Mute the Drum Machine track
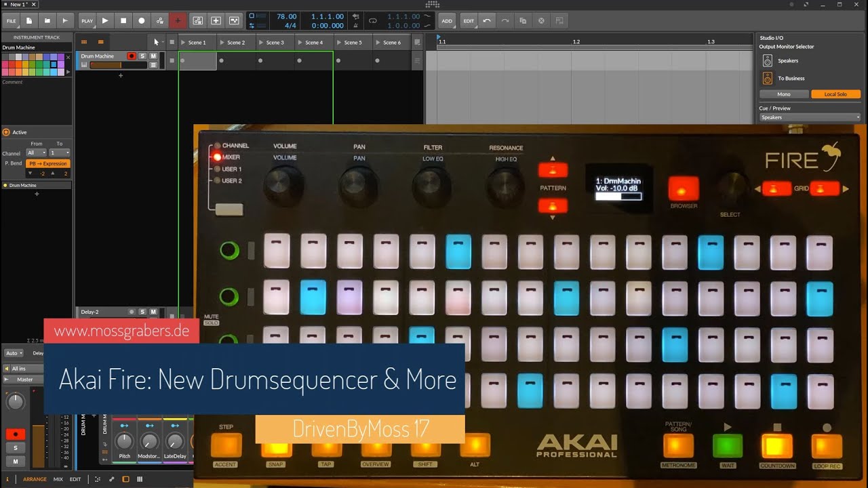 [x=153, y=56]
